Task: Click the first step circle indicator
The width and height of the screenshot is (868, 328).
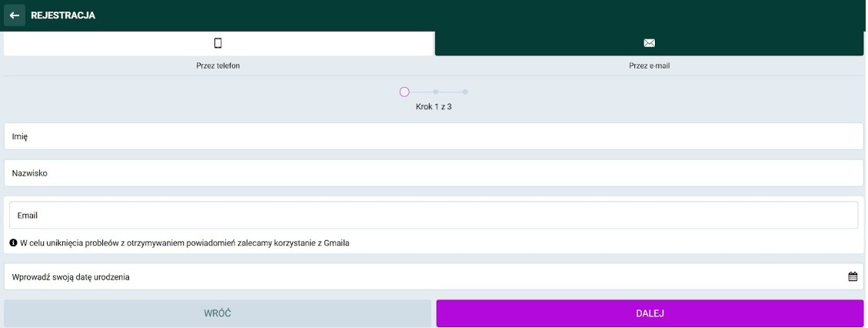Action: pos(404,92)
